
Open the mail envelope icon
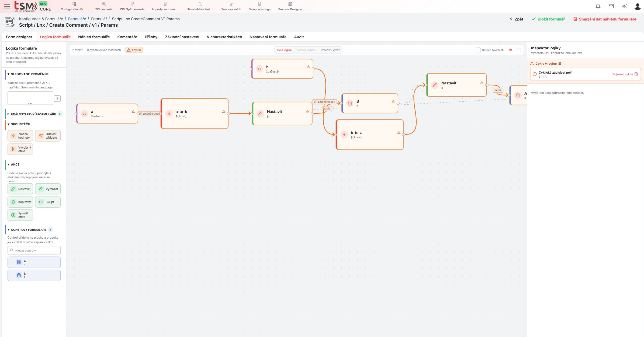point(611,6)
